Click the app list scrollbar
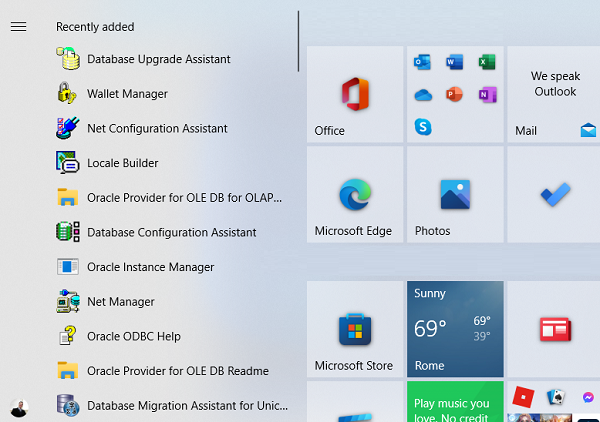Image resolution: width=600 pixels, height=422 pixels. pyautogui.click(x=298, y=41)
